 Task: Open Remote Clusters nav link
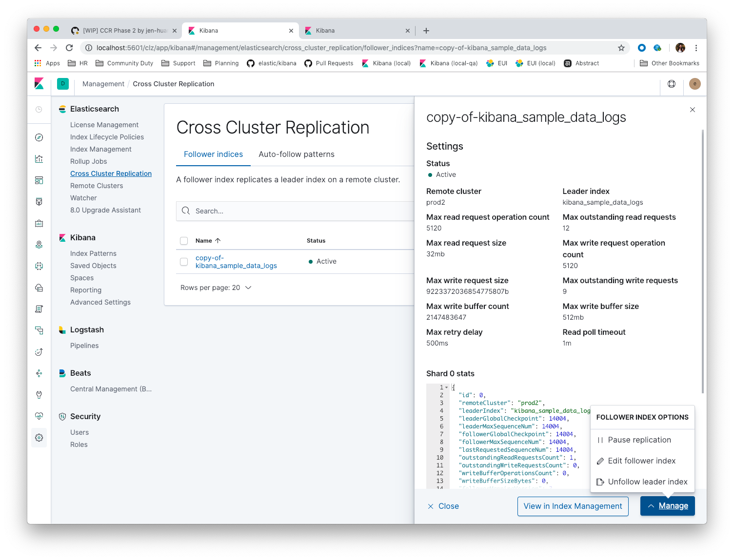(x=97, y=186)
